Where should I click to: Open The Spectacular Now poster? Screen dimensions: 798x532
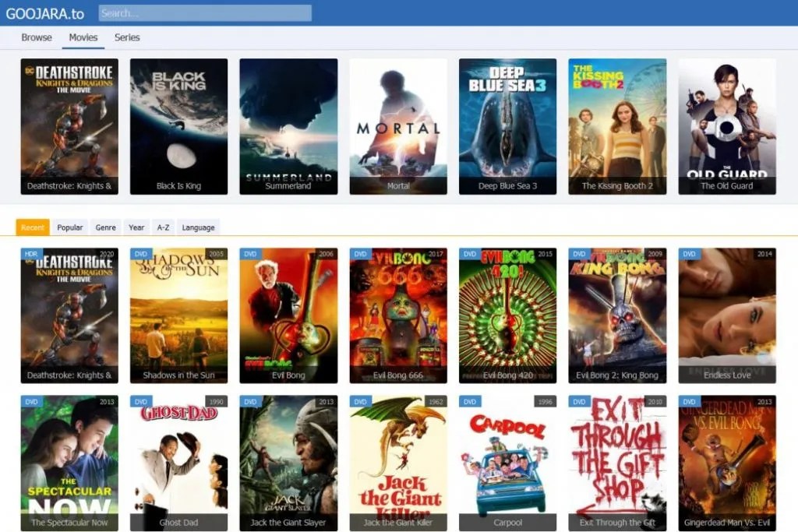pyautogui.click(x=69, y=463)
